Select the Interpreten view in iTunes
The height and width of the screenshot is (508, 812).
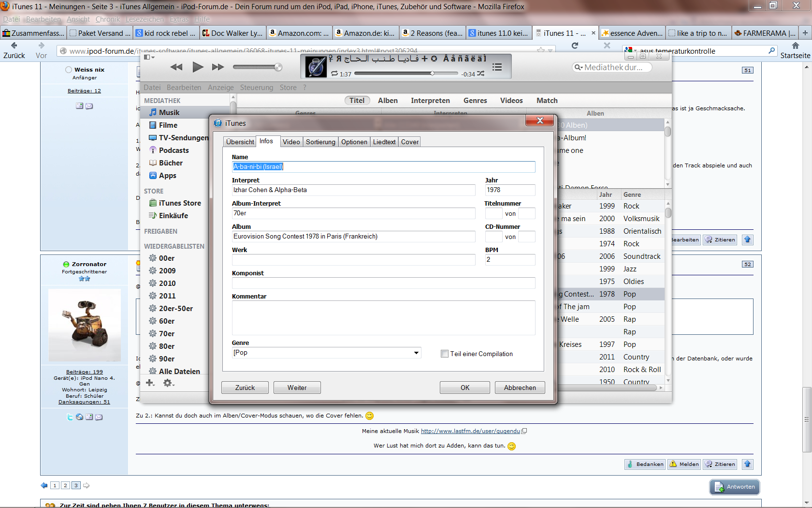click(x=430, y=100)
